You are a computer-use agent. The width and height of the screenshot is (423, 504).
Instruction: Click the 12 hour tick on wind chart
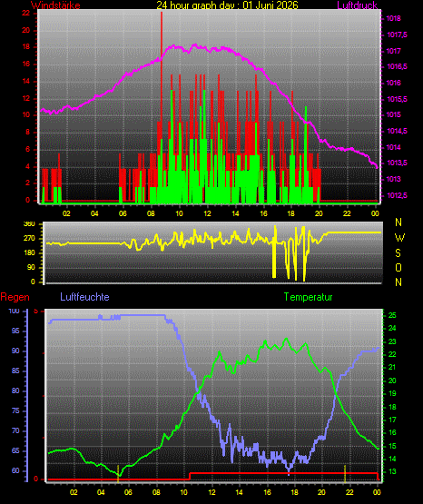click(207, 213)
